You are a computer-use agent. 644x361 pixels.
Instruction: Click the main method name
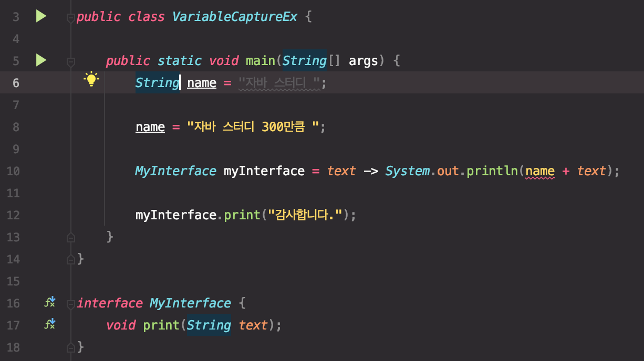(261, 61)
